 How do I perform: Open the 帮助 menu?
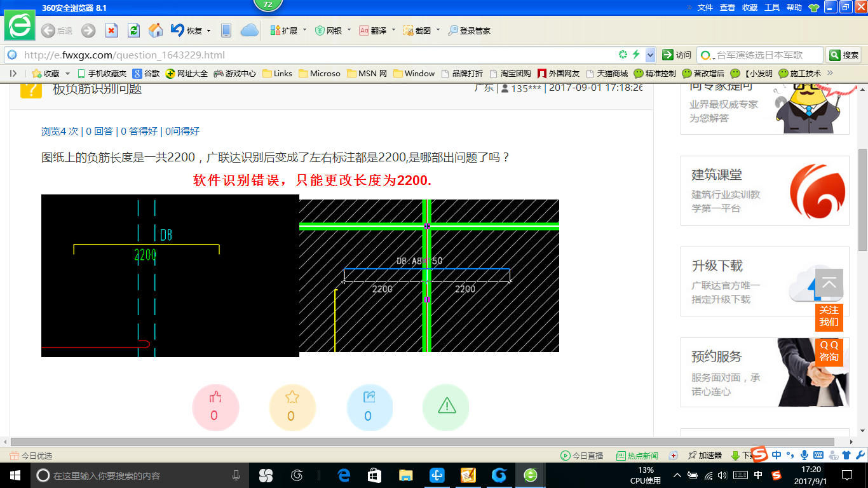(x=794, y=8)
